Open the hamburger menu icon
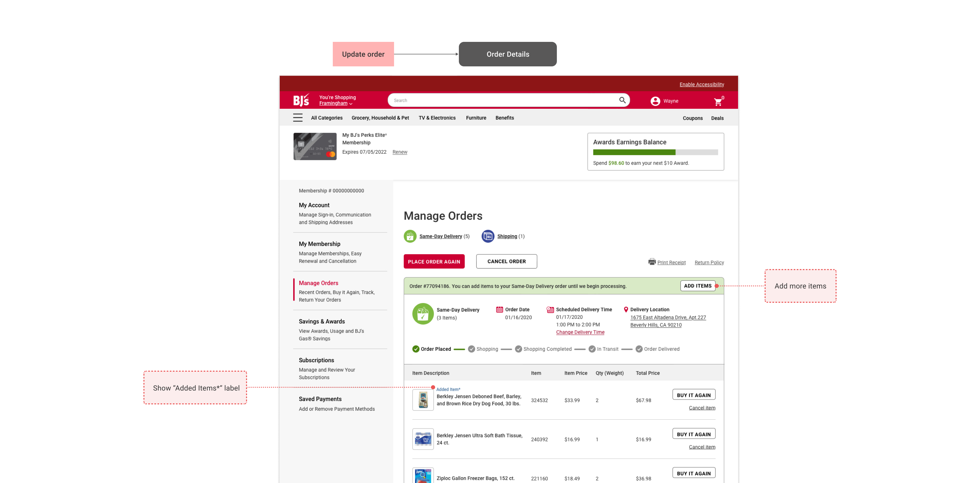Viewport: 980px width, 483px height. coord(298,118)
